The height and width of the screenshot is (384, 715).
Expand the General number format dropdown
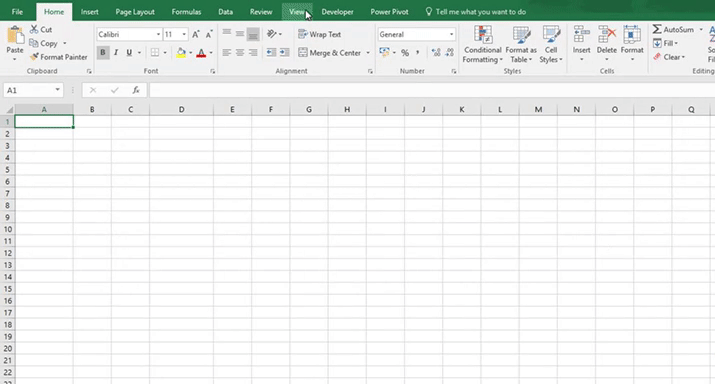[x=451, y=34]
